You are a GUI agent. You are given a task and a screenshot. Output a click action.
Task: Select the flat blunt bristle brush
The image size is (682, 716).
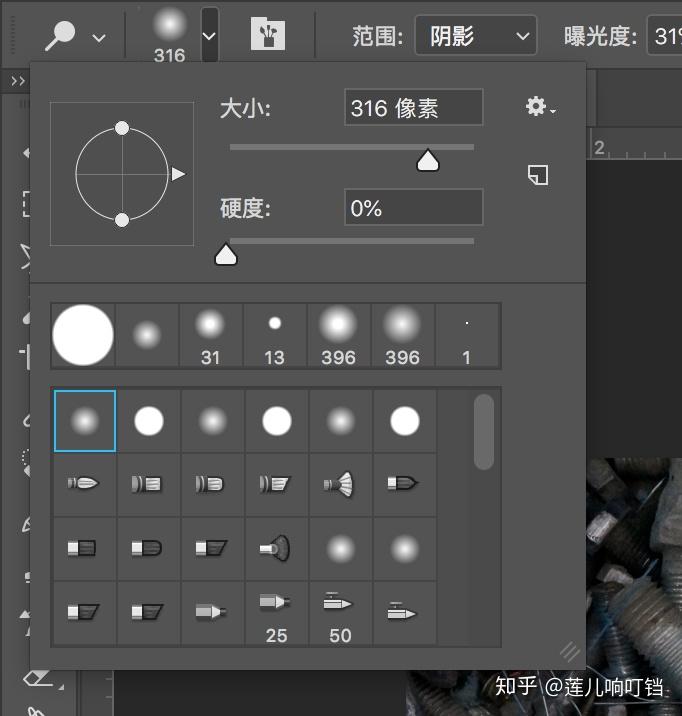(85, 548)
